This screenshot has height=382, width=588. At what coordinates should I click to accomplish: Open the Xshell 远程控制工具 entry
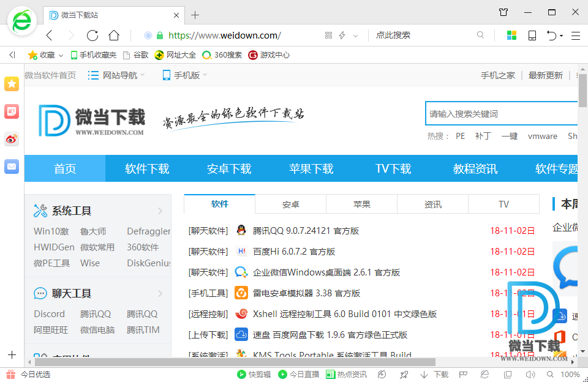(x=345, y=314)
